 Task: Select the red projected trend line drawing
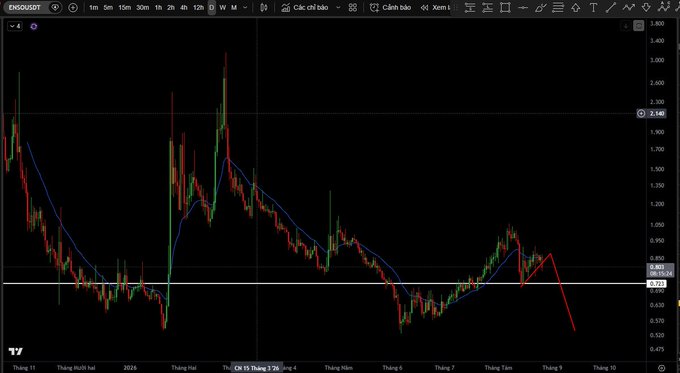pyautogui.click(x=563, y=292)
